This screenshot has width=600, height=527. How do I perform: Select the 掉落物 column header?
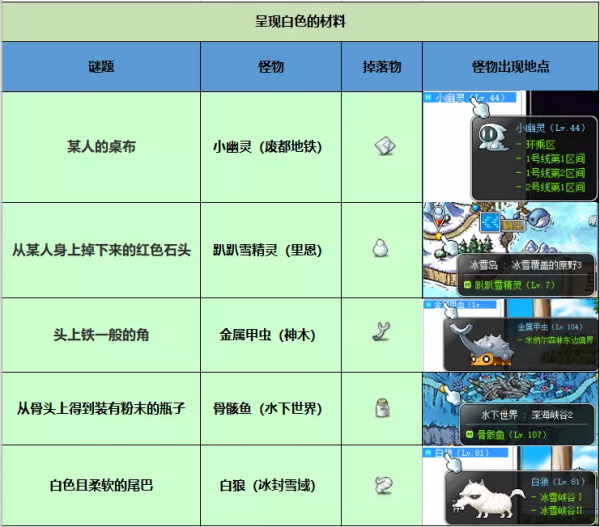382,67
